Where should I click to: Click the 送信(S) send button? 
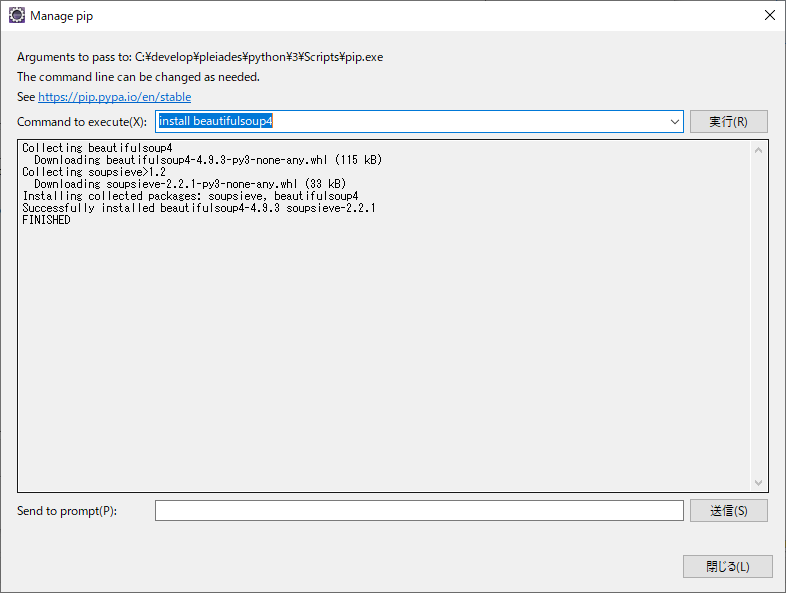728,511
